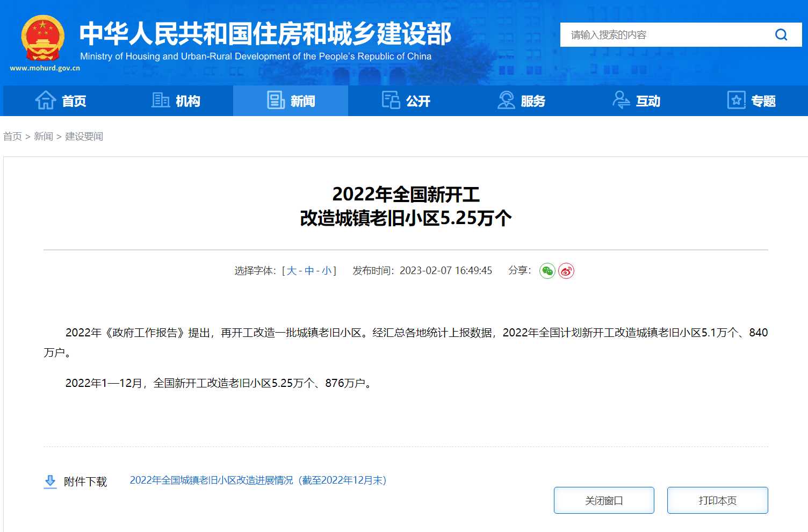Open the 2022年全国城镇老旧小区改造进展情况 attachment link
This screenshot has width=808, height=532.
258,480
